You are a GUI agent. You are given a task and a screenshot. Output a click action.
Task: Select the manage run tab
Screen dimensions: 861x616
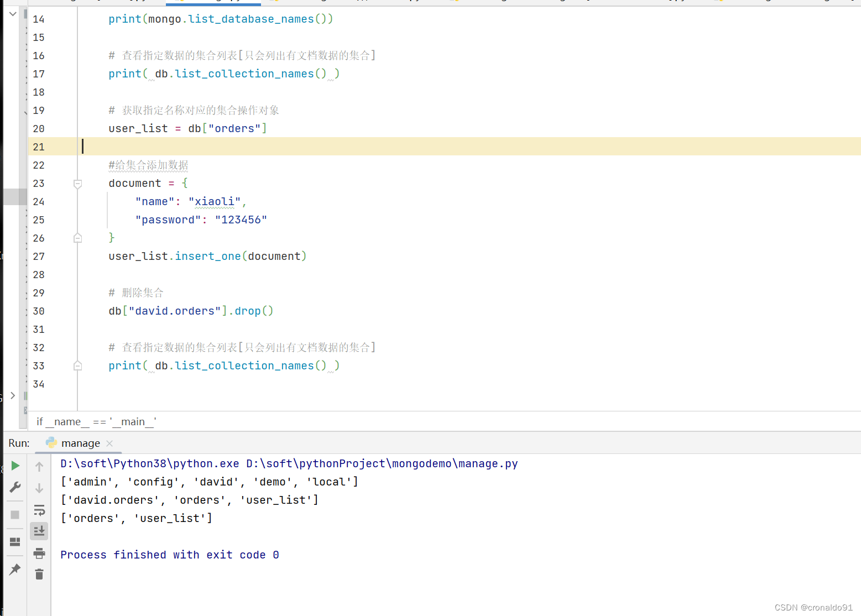(x=81, y=442)
